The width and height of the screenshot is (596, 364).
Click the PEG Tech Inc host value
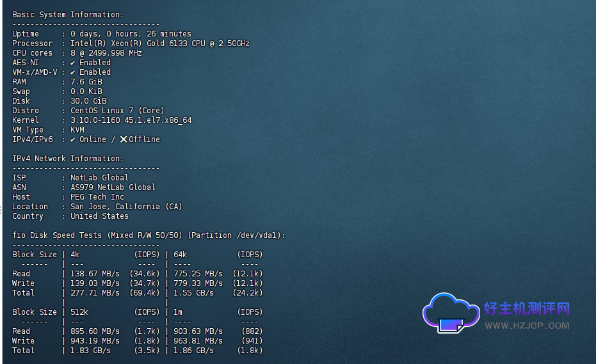click(x=97, y=197)
